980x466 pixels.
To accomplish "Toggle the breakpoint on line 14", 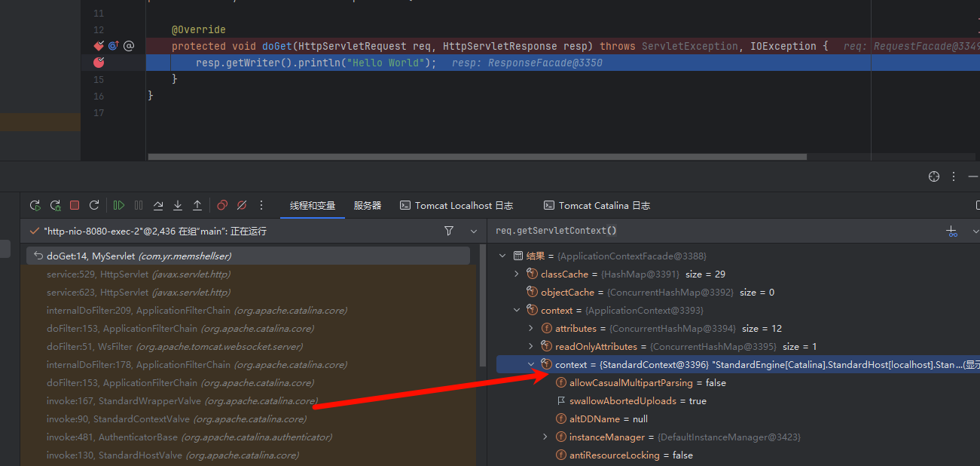I will [x=99, y=63].
